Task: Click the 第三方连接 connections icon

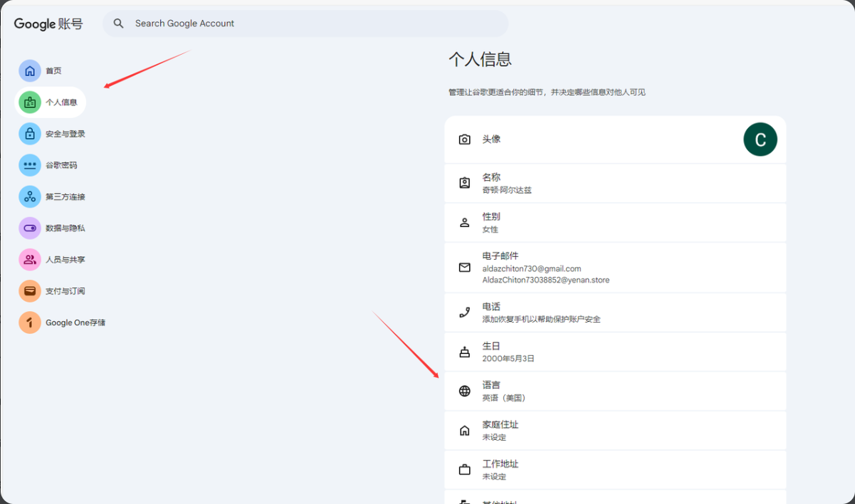Action: pos(30,196)
